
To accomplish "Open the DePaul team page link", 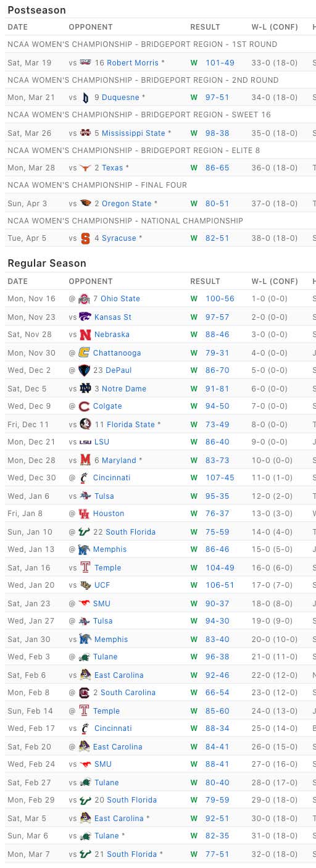I will pos(118,370).
